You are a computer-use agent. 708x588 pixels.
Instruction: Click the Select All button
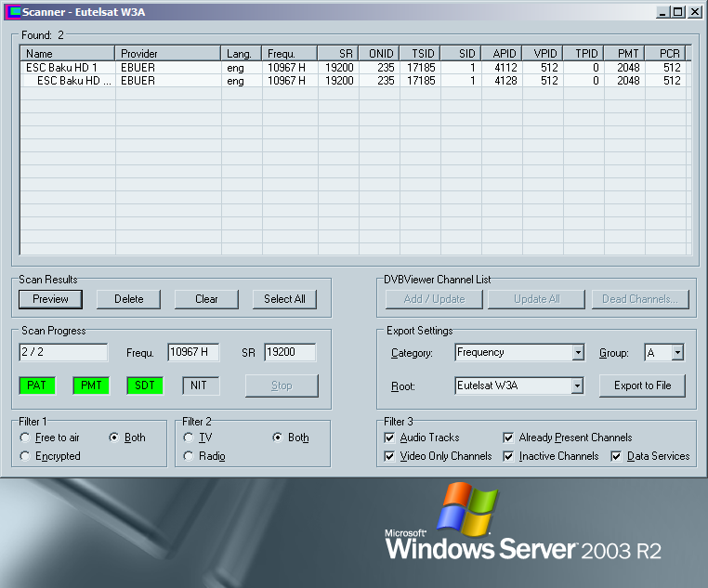pos(284,299)
